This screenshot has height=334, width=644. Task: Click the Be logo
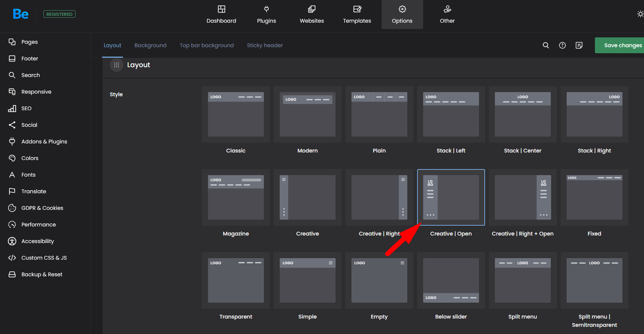tap(21, 14)
